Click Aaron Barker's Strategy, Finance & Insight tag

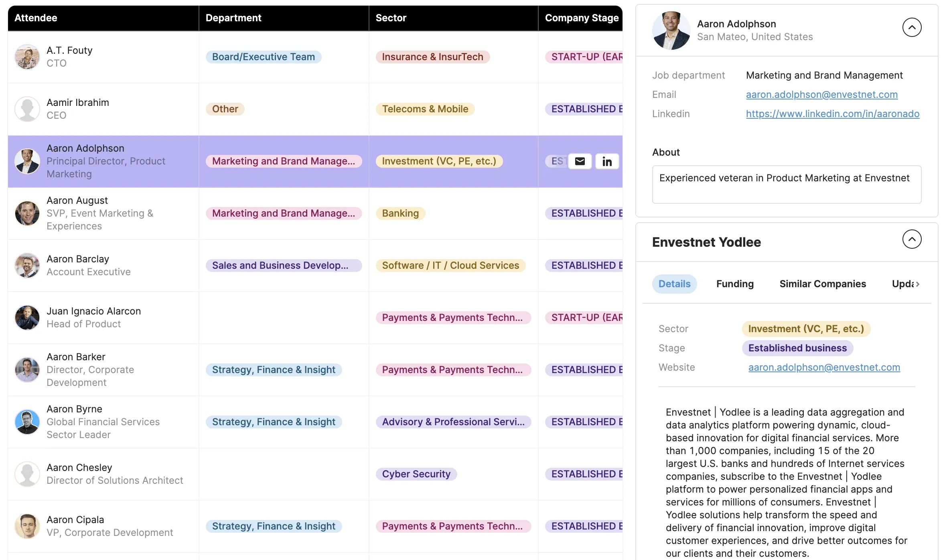(x=274, y=370)
